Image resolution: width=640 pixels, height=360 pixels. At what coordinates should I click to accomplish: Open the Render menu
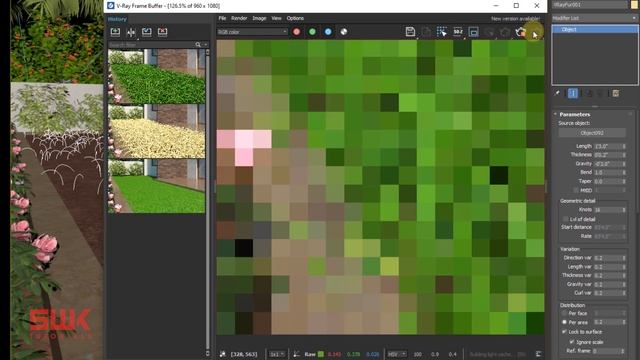(239, 18)
